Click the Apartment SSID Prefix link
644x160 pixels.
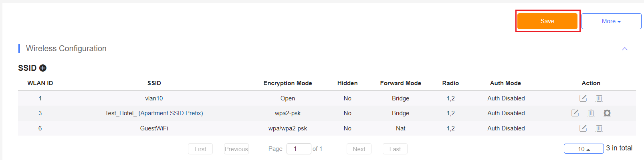171,113
